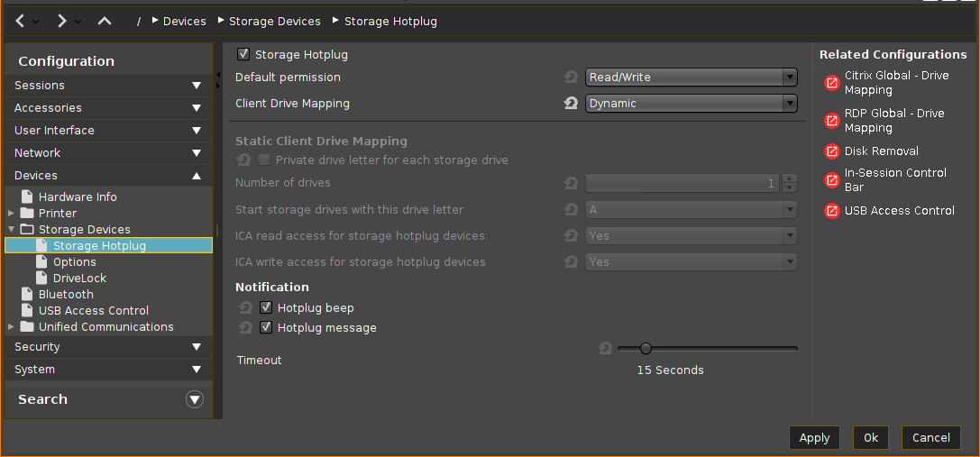Click revert icon next to Hotplug beep
This screenshot has width=980, height=457.
[x=245, y=308]
